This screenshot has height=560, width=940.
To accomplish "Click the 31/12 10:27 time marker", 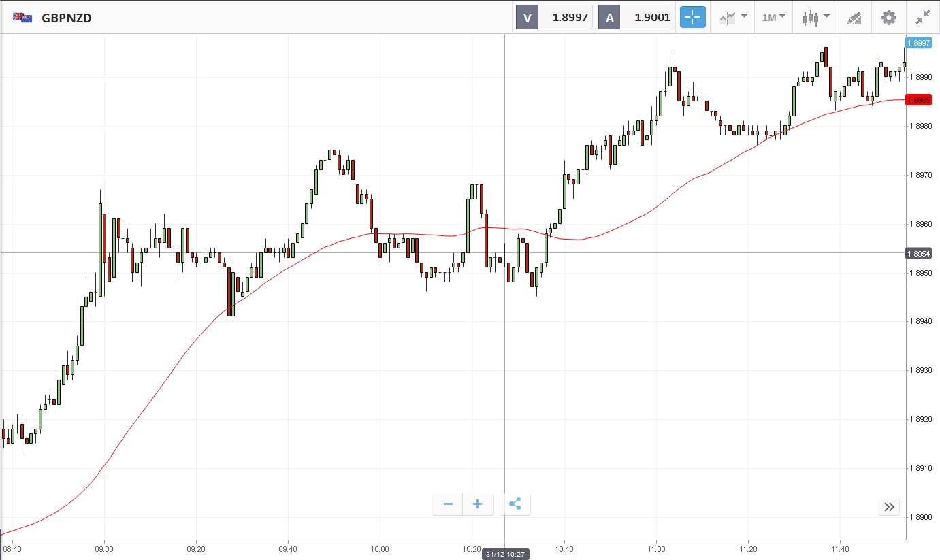I will (505, 554).
